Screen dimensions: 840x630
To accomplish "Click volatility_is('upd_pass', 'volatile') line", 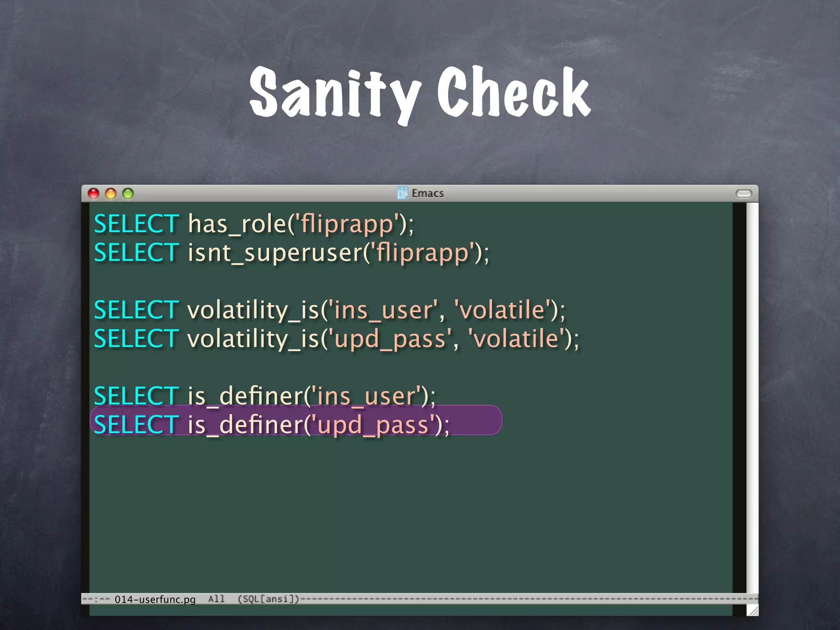I will tap(336, 339).
